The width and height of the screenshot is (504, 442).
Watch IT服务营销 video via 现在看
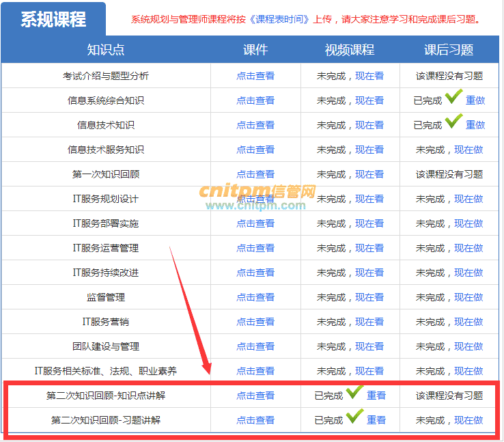pos(369,322)
